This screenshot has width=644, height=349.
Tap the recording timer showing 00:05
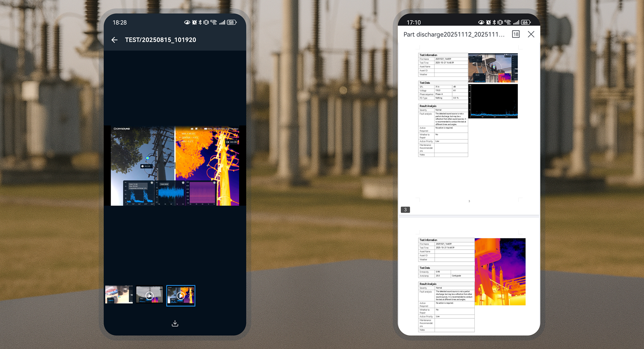click(232, 142)
